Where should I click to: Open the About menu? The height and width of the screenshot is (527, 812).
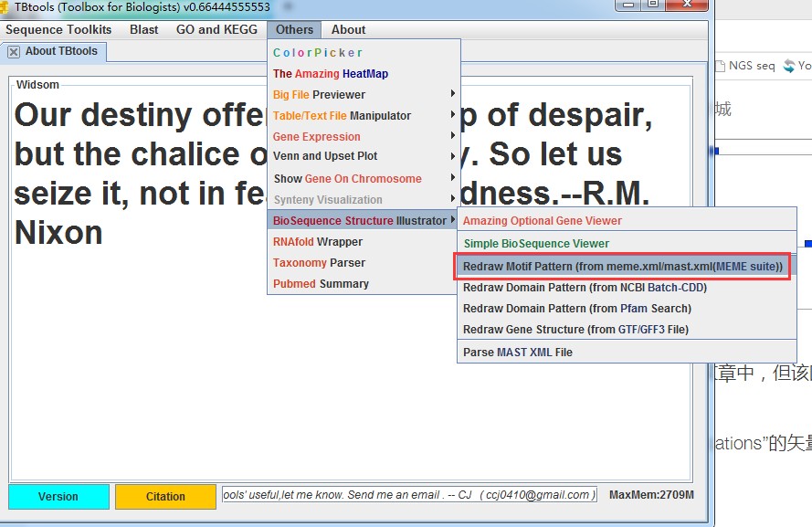pos(348,29)
